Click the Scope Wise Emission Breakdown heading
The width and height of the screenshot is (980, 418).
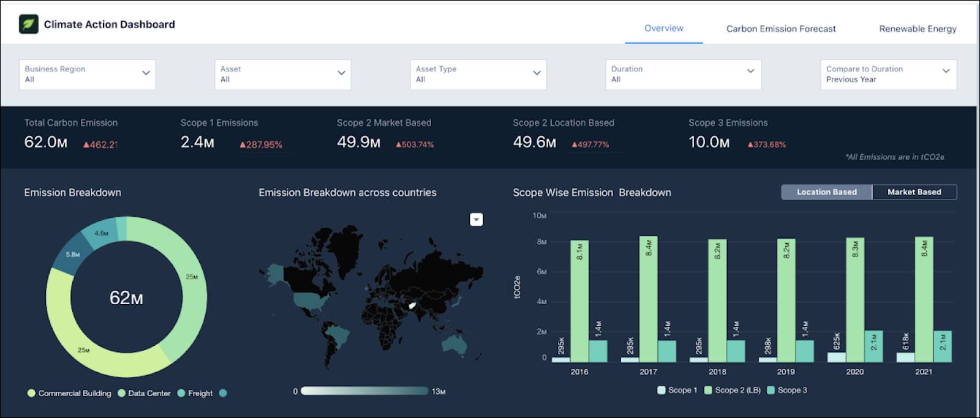(x=592, y=192)
